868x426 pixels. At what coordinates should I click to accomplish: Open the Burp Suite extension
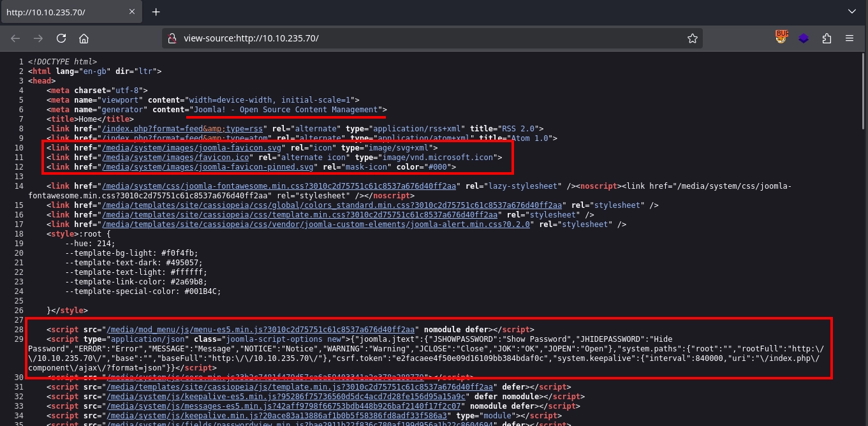click(781, 37)
